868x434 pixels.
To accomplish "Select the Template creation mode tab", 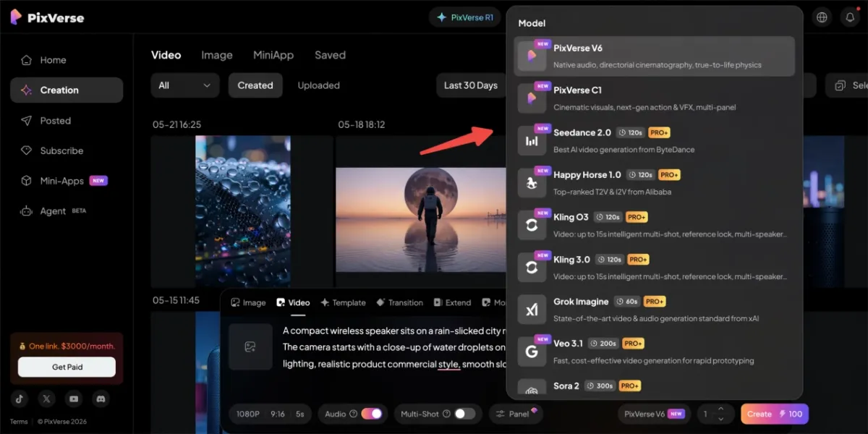I will pos(343,302).
